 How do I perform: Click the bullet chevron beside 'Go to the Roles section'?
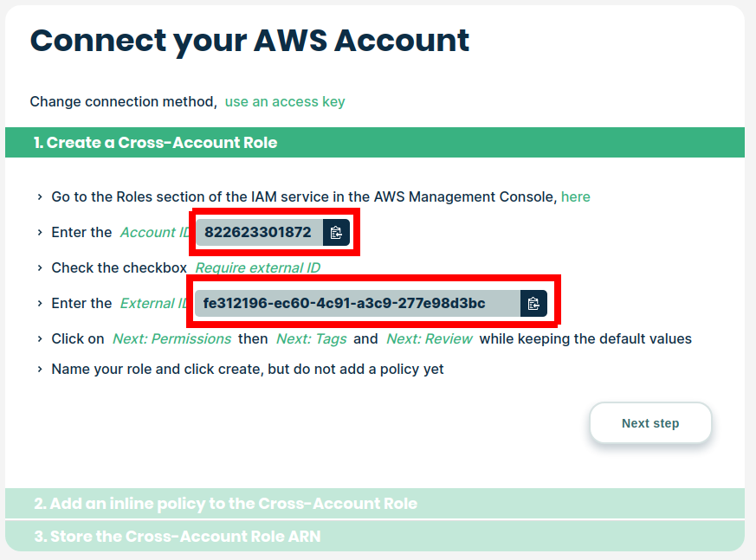(40, 197)
